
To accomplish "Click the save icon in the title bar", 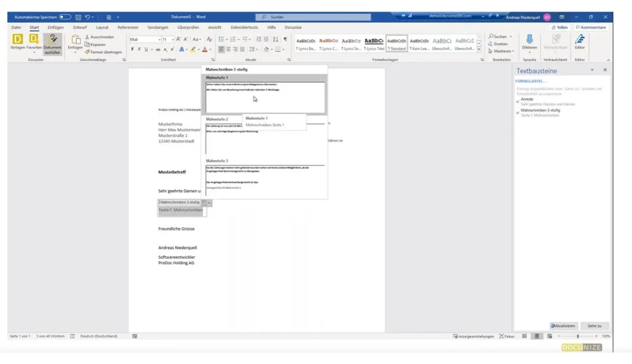I will [x=78, y=17].
